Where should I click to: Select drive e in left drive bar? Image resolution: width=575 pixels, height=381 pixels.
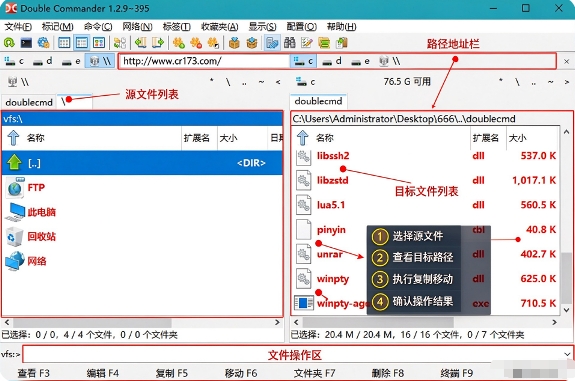71,61
